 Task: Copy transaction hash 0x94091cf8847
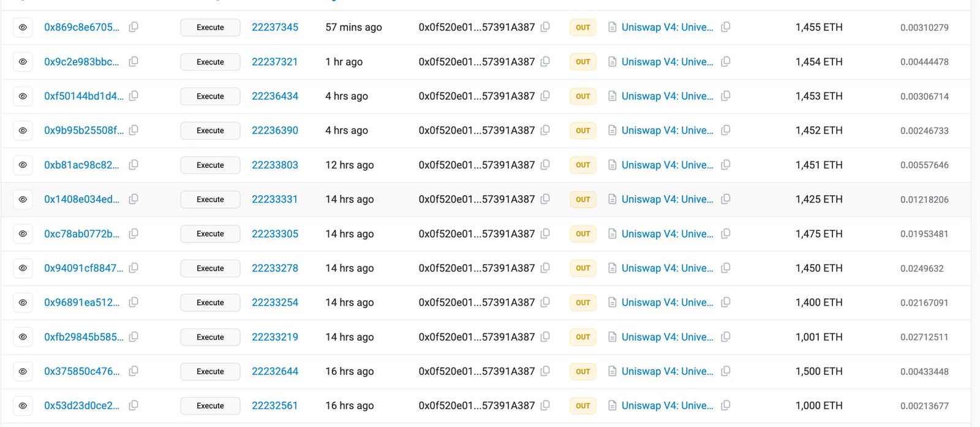134,268
